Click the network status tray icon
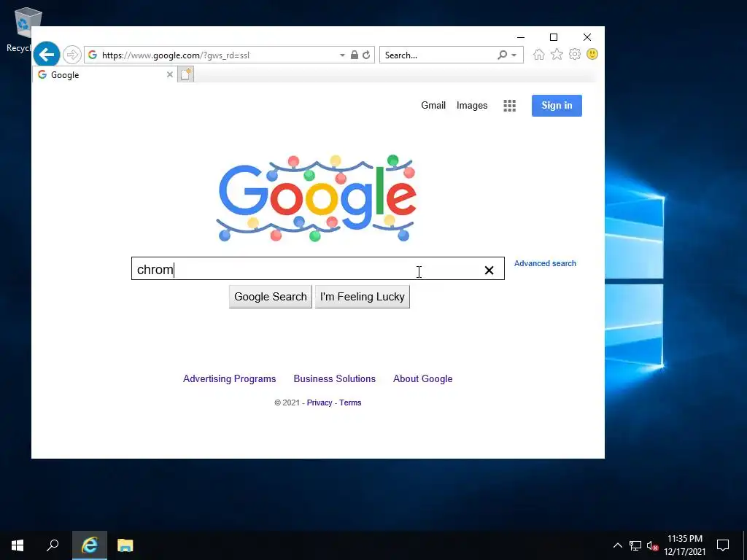 tap(635, 545)
